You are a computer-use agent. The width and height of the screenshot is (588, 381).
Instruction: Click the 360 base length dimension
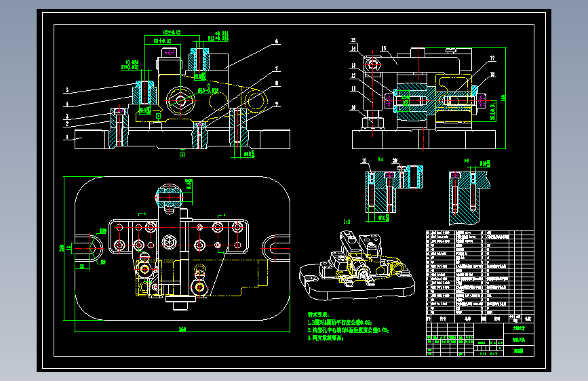[x=182, y=329]
